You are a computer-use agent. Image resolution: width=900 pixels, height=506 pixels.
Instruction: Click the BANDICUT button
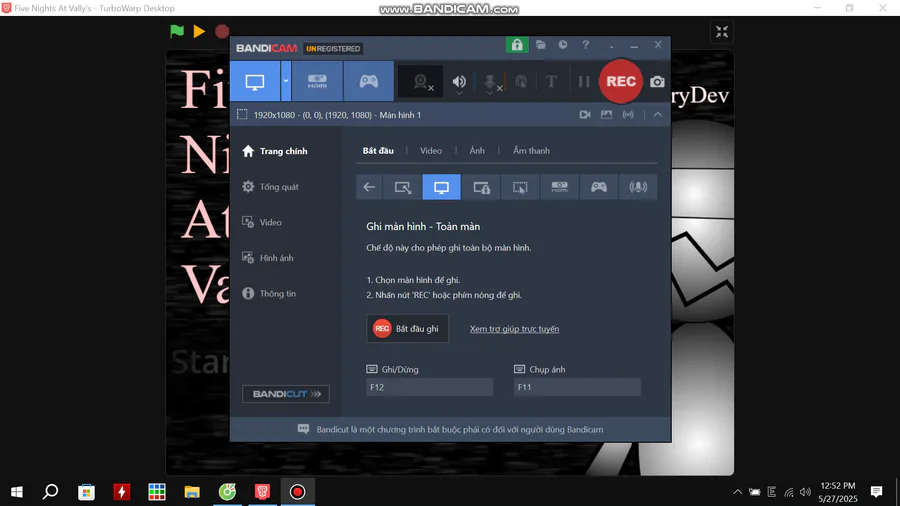[285, 394]
